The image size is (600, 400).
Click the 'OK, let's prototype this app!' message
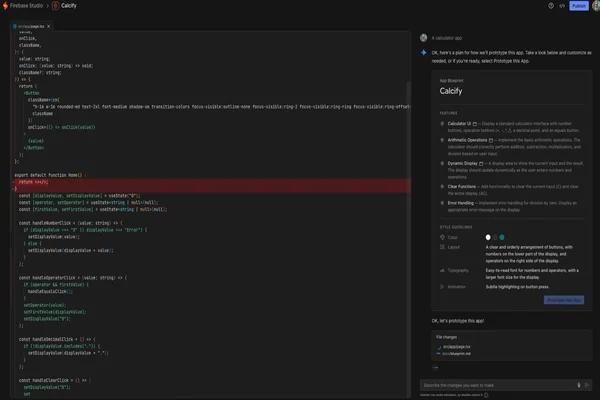(x=458, y=321)
